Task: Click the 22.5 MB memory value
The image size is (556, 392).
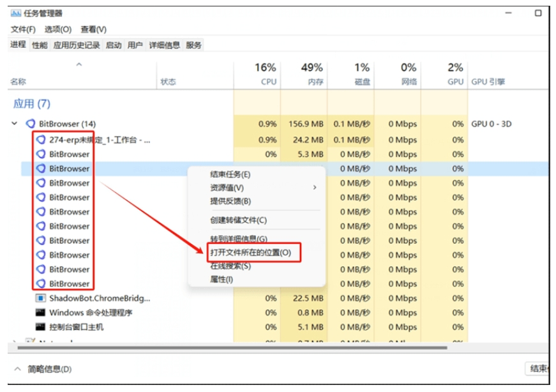Action: tap(308, 298)
